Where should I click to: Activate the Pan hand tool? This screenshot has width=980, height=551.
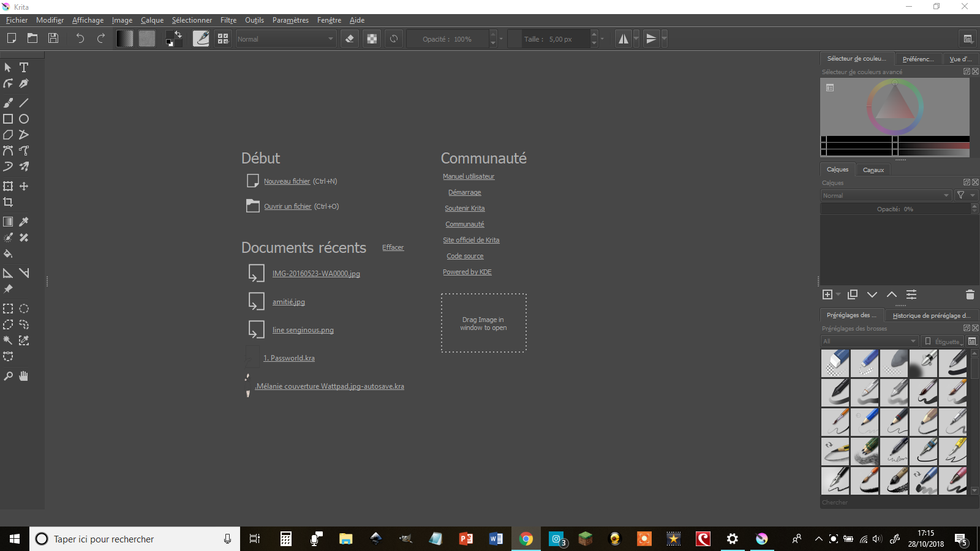point(24,376)
